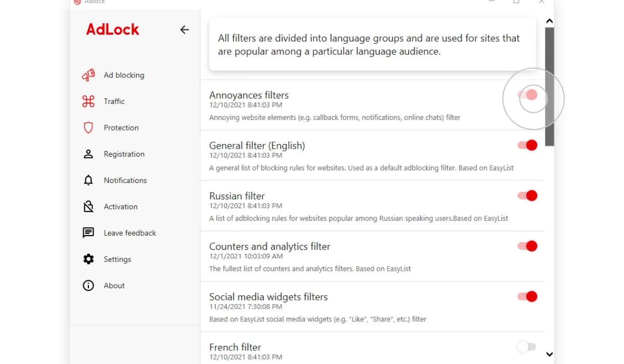Viewport: 624px width, 364px height.
Task: Click the vertical scrollbar thumb
Action: (x=549, y=86)
